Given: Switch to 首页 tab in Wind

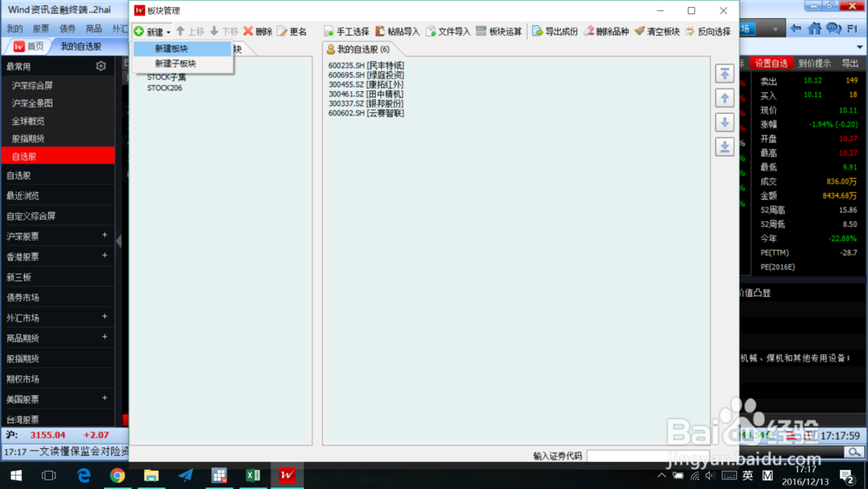Looking at the screenshot, I should click(29, 47).
